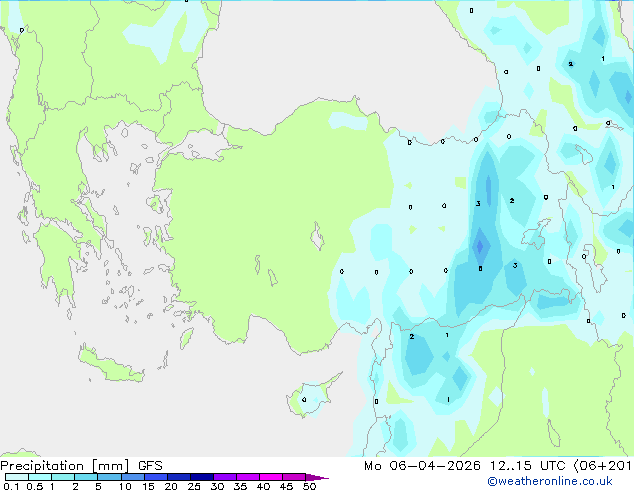The width and height of the screenshot is (634, 490).
Task: Click the 0.1–0.5 mm legend color box
Action: (x=17, y=477)
